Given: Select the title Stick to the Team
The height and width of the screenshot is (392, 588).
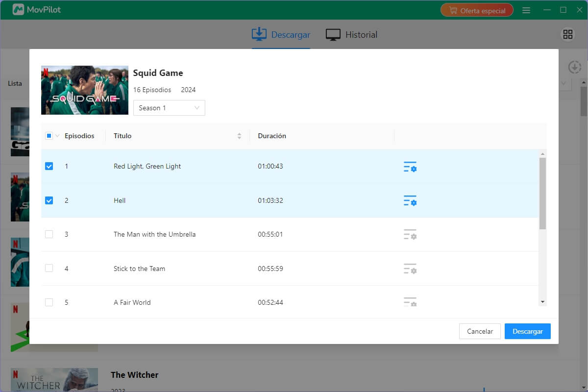Looking at the screenshot, I should (140, 269).
